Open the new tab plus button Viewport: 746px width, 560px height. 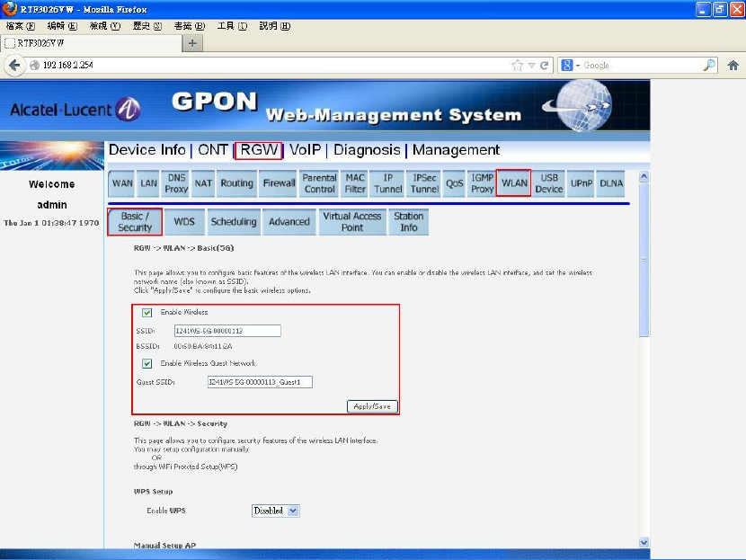pyautogui.click(x=192, y=43)
